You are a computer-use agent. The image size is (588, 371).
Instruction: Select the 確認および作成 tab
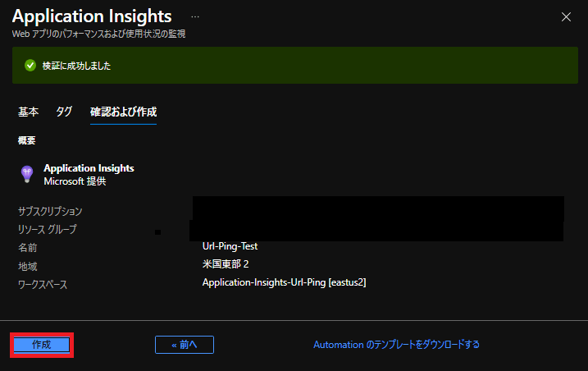coord(123,112)
